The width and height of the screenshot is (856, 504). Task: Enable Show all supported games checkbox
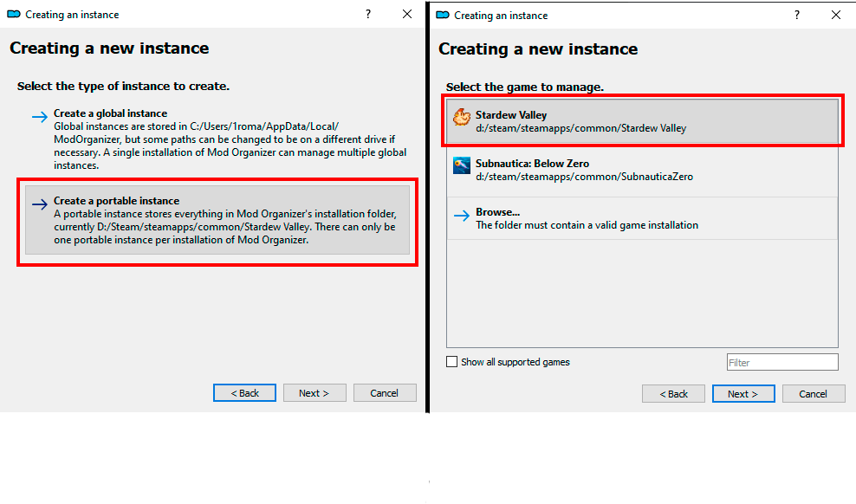click(x=451, y=362)
